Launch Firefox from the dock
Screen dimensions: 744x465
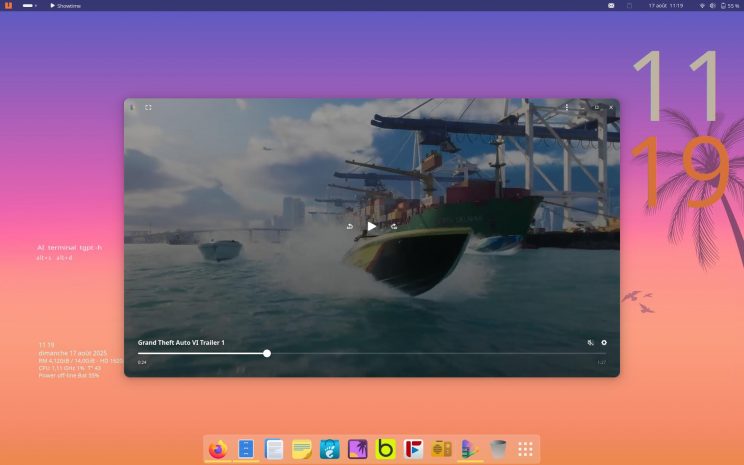(x=218, y=449)
